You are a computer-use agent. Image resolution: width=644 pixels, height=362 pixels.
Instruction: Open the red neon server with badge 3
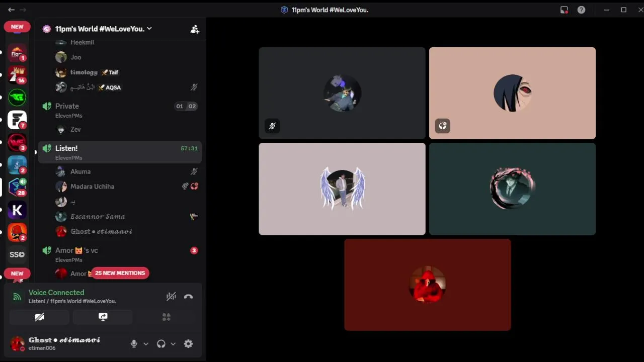pos(17,142)
